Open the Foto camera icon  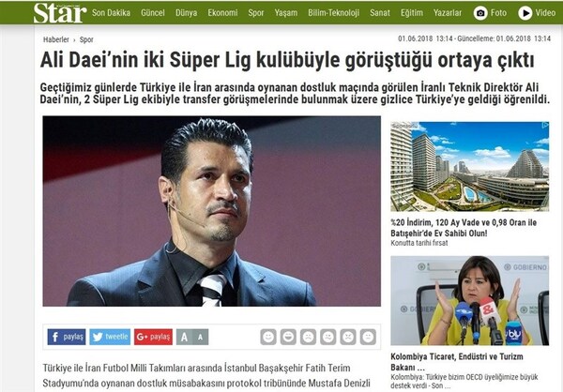[x=480, y=13]
